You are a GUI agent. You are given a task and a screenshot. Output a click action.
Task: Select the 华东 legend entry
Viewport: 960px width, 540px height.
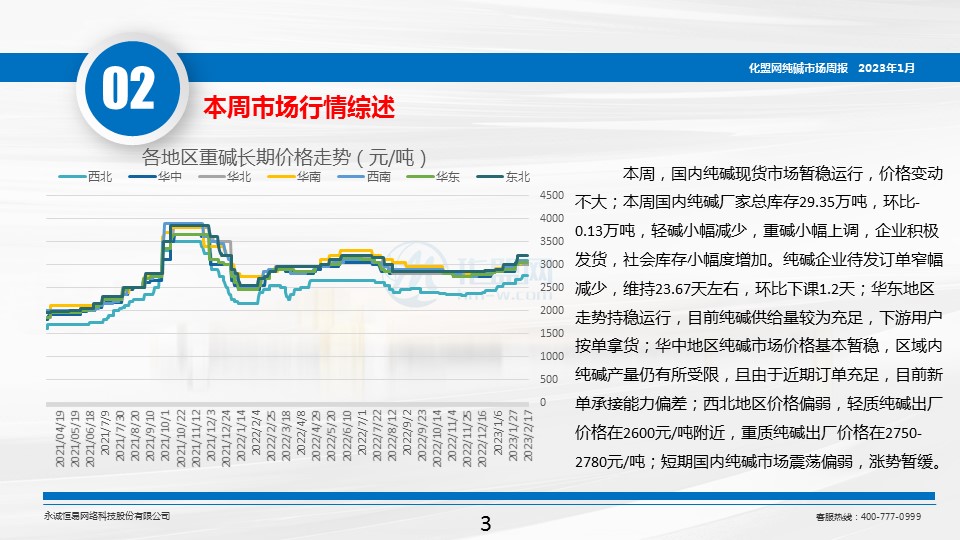447,177
